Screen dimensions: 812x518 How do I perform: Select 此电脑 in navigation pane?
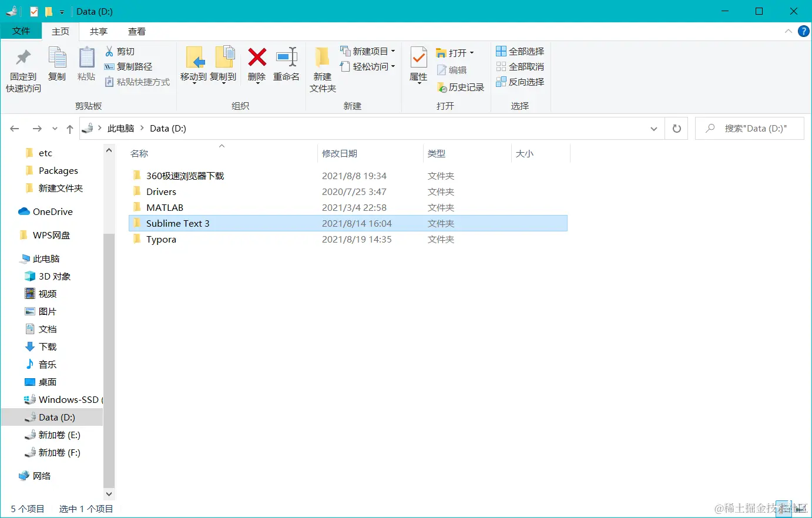point(46,259)
